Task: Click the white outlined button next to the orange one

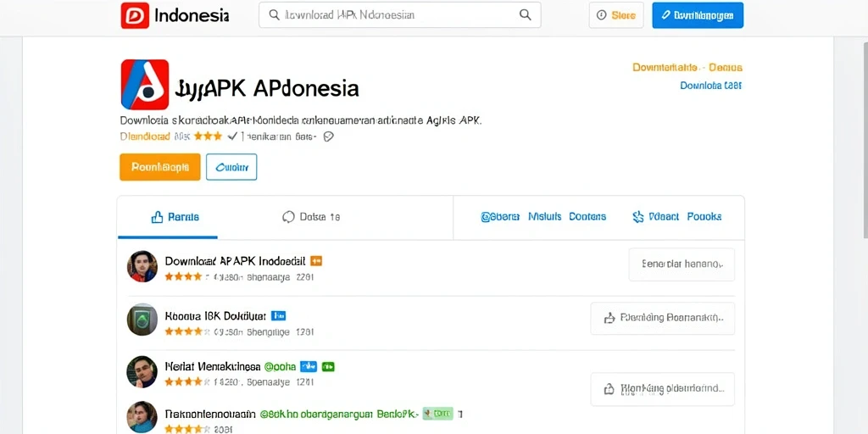Action: (231, 167)
